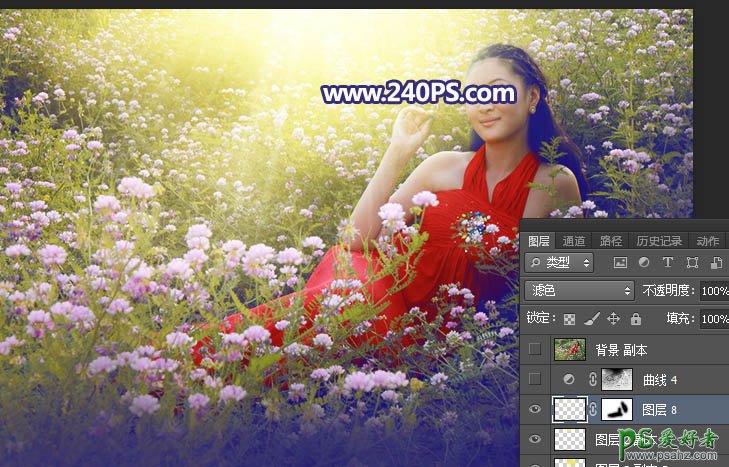Switch to the 历史记录 tab
Viewport: 729px width, 467px height.
point(659,241)
